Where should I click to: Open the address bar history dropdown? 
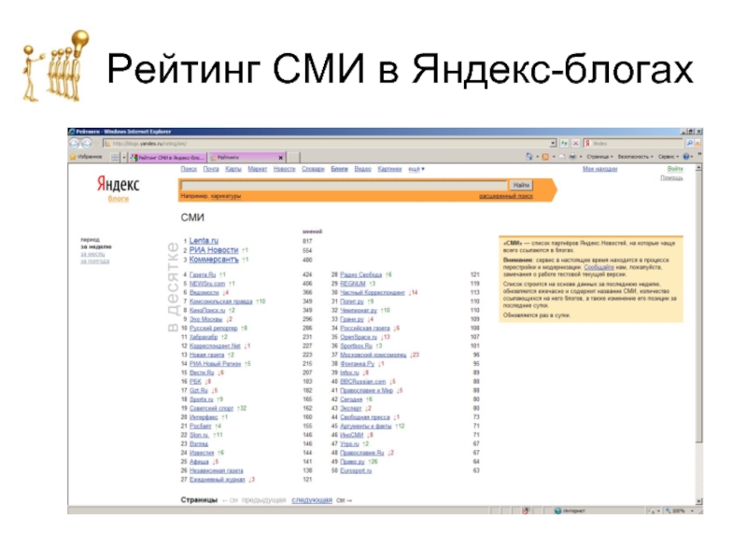coord(553,143)
